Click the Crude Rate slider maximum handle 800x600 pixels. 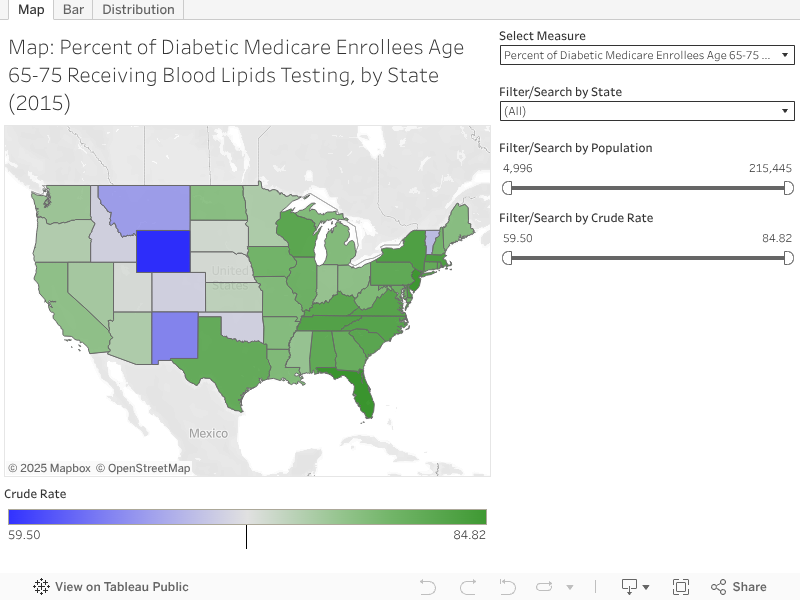point(788,258)
